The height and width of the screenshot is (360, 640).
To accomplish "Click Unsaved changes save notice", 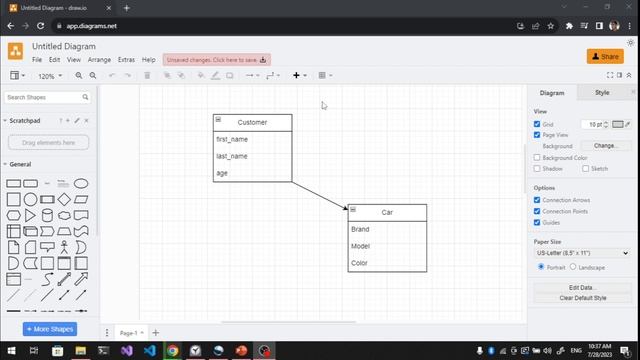I will tap(216, 60).
